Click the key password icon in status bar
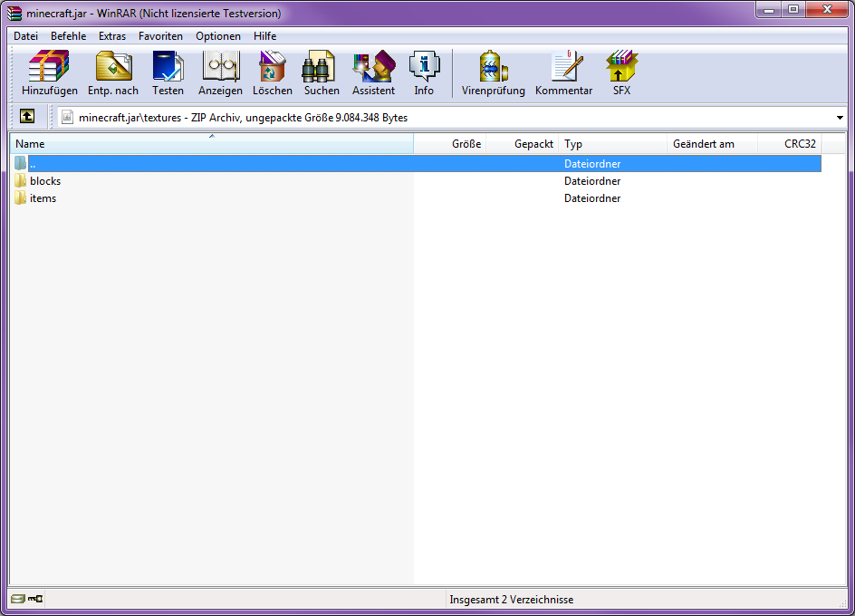This screenshot has width=855, height=616. pyautogui.click(x=35, y=599)
